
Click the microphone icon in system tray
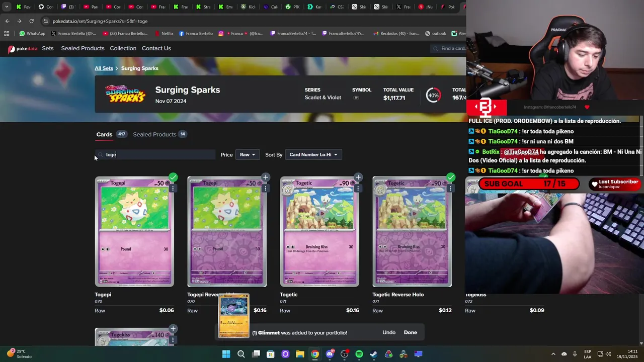click(x=575, y=354)
